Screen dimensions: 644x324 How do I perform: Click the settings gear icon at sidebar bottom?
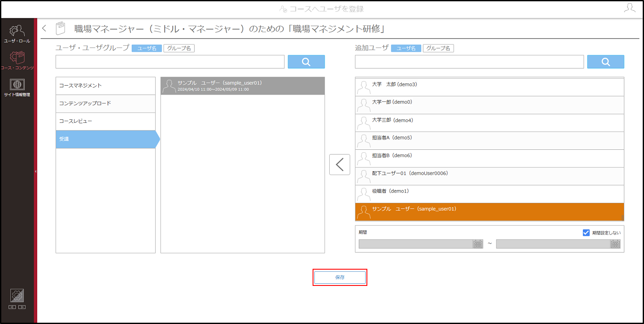tap(17, 296)
